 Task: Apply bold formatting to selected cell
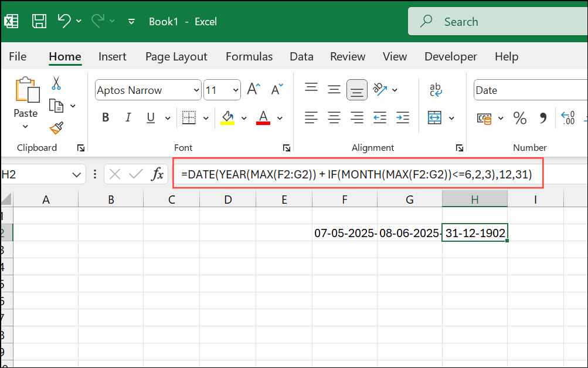coord(105,117)
